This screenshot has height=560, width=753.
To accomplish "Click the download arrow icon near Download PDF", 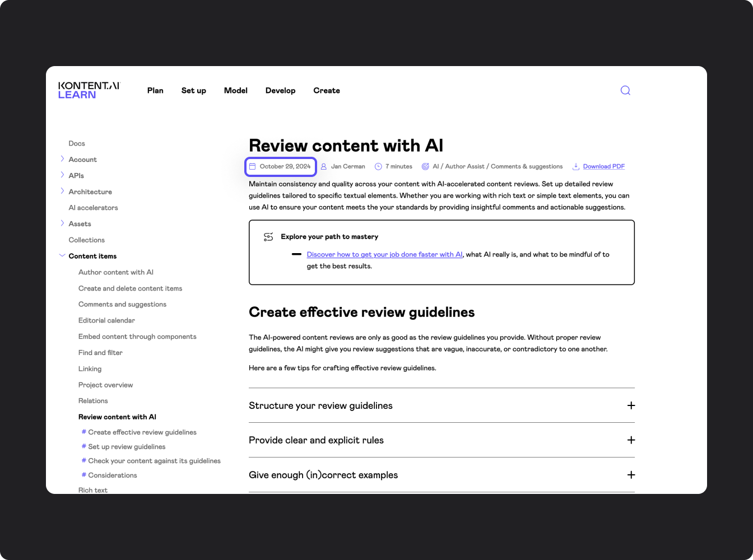I will tap(577, 166).
